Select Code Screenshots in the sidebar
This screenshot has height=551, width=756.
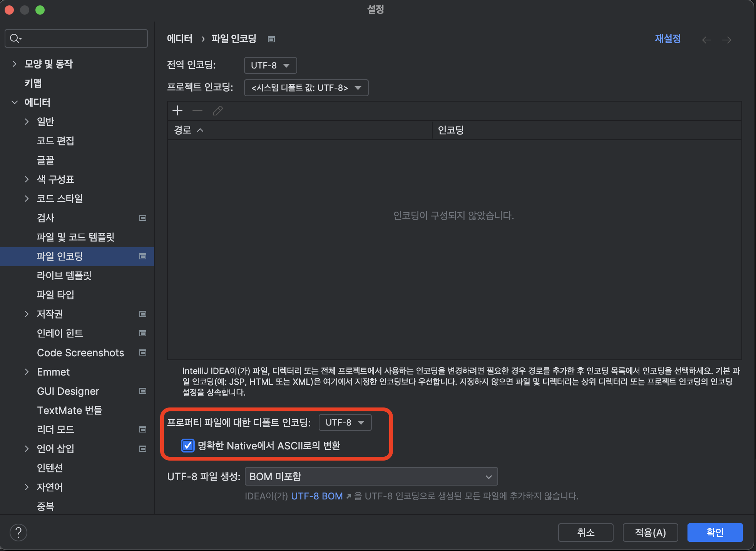[x=80, y=352]
